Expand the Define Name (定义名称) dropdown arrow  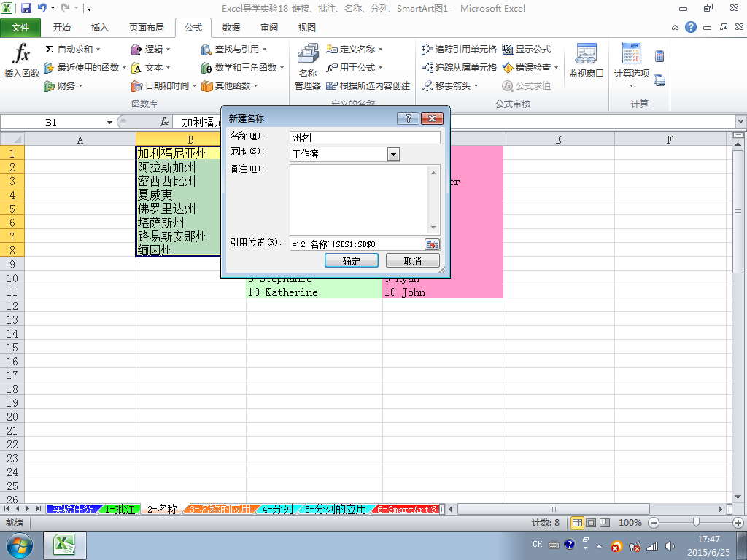[380, 50]
